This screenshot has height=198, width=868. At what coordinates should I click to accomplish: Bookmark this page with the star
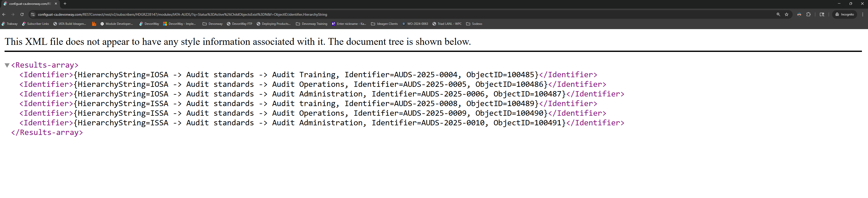click(787, 14)
